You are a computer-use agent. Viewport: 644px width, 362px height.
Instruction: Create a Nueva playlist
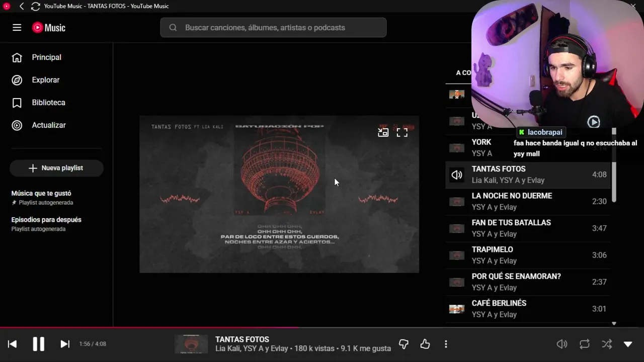pyautogui.click(x=56, y=168)
